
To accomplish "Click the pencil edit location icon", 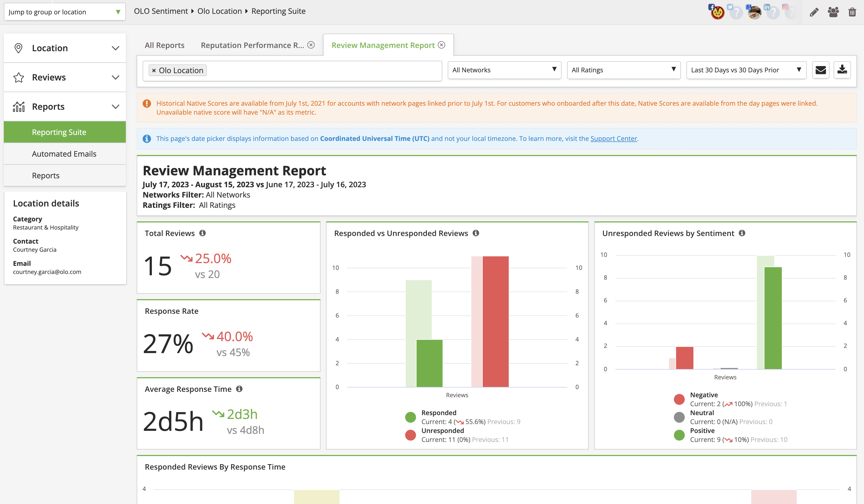I will [x=814, y=12].
